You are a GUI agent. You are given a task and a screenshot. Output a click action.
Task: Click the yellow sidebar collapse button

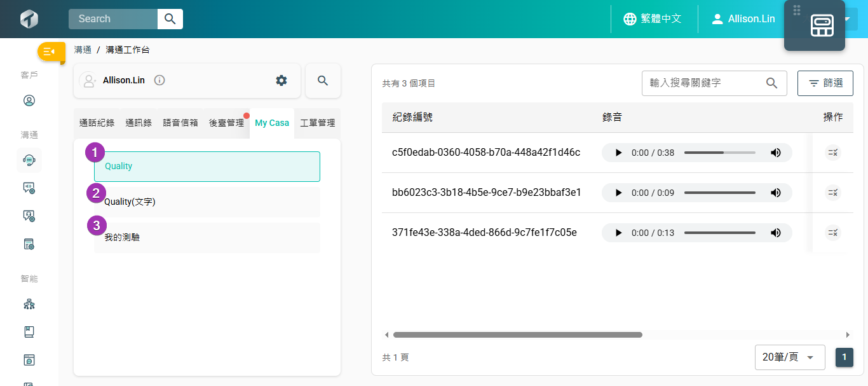pos(51,52)
